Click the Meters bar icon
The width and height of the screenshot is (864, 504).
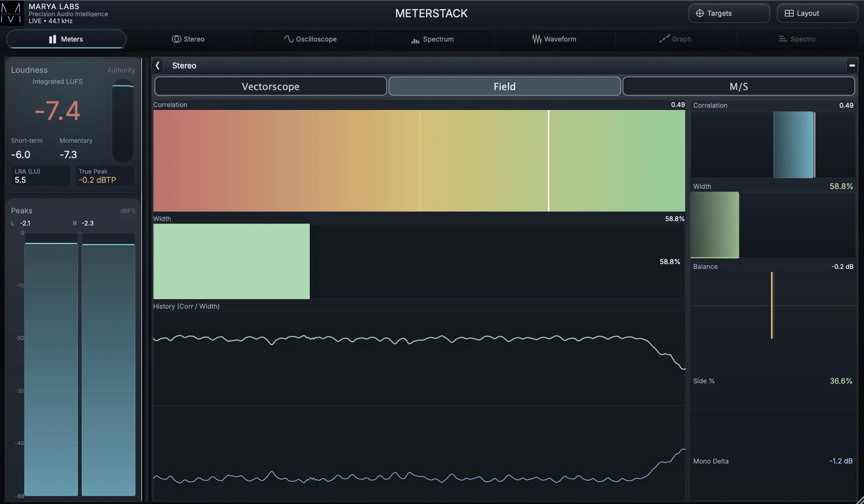[53, 39]
